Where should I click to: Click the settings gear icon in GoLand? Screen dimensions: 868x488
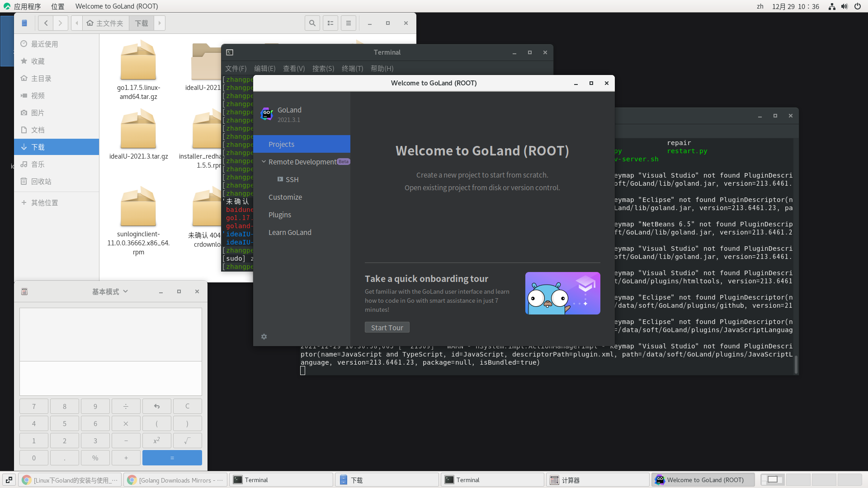click(264, 337)
